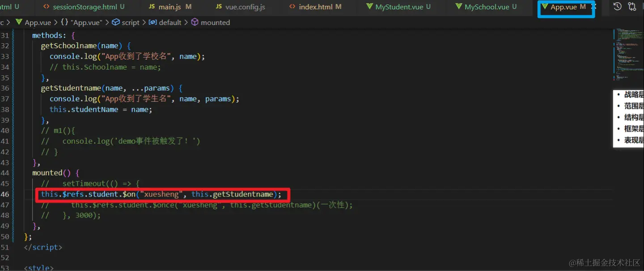Click console.log "App收到了学生名" line

point(144,99)
